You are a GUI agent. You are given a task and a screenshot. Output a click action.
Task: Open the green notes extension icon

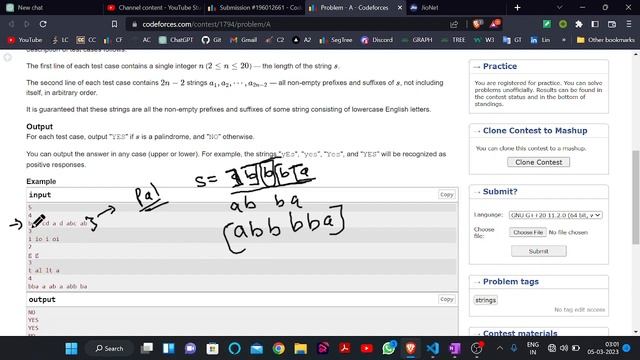coord(547,24)
